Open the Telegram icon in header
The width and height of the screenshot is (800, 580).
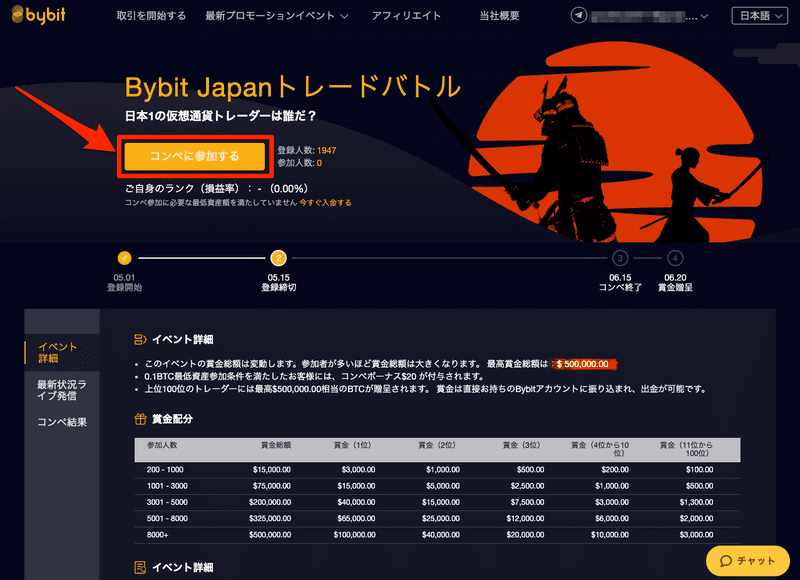579,15
